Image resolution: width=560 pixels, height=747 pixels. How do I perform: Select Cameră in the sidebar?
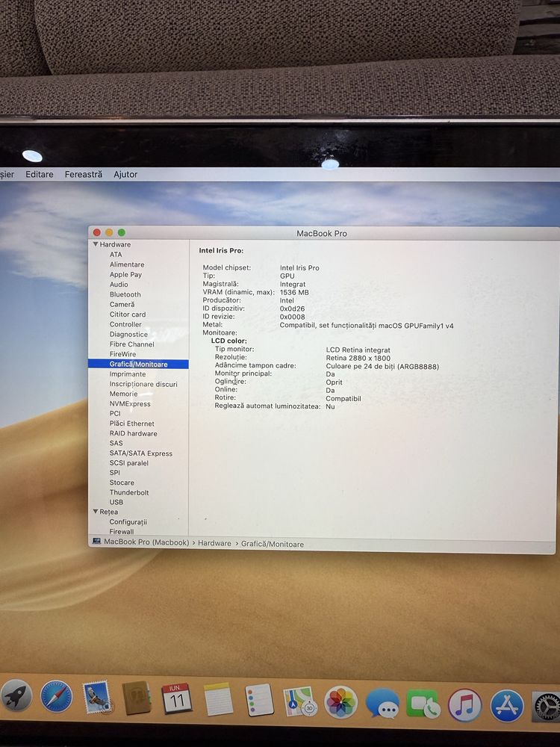coord(122,305)
